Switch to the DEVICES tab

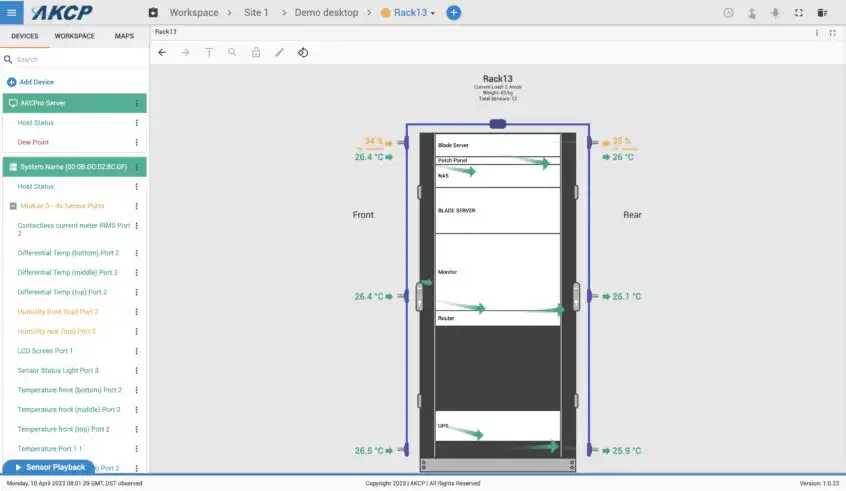(25, 36)
